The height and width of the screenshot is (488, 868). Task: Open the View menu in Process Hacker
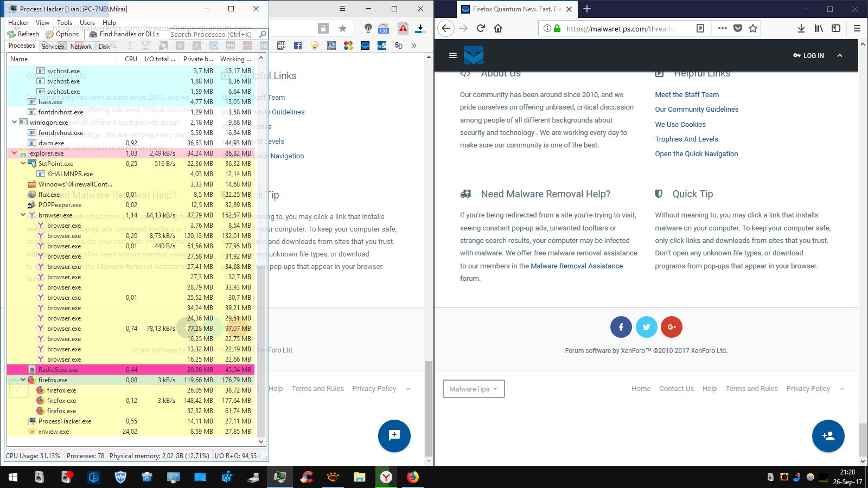click(42, 23)
